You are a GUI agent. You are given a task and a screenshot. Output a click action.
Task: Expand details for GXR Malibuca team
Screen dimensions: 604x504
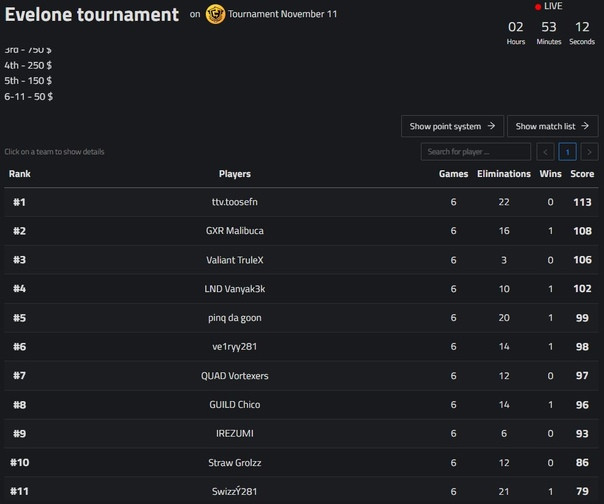[301, 231]
